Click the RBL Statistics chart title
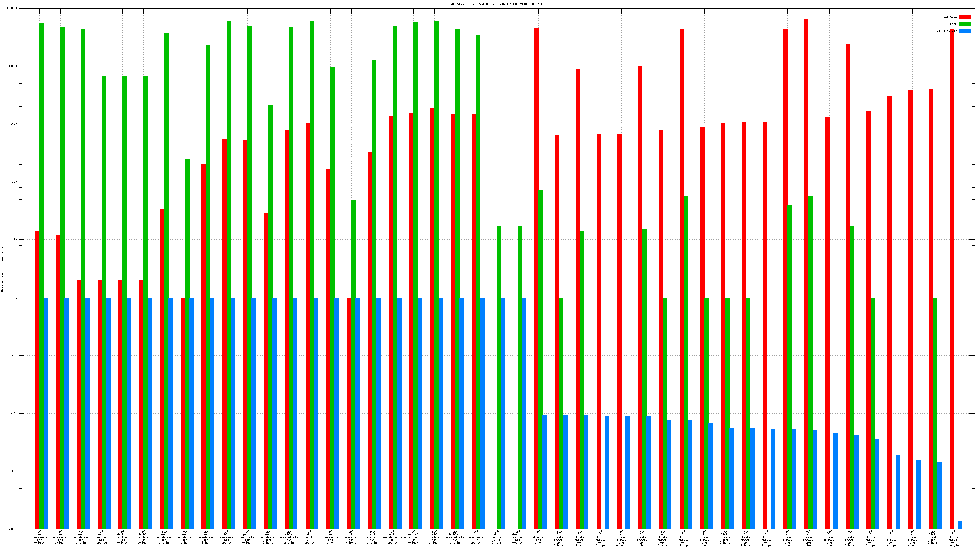980x551 pixels. click(496, 4)
